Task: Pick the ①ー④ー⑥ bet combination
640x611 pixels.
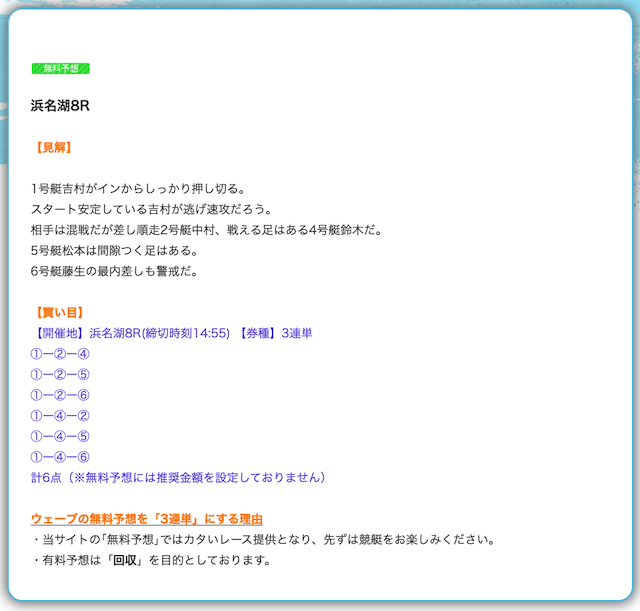Action: click(61, 457)
